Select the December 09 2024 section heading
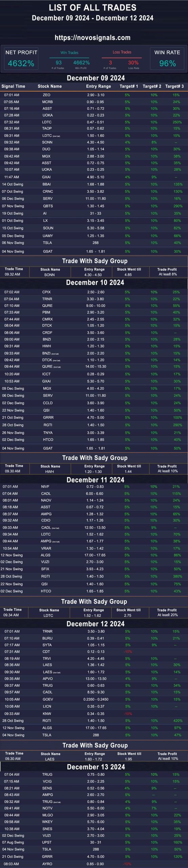 point(96,78)
